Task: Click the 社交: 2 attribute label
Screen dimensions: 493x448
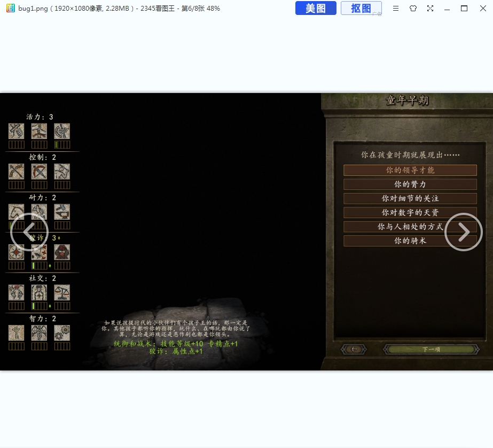Action: tap(42, 279)
